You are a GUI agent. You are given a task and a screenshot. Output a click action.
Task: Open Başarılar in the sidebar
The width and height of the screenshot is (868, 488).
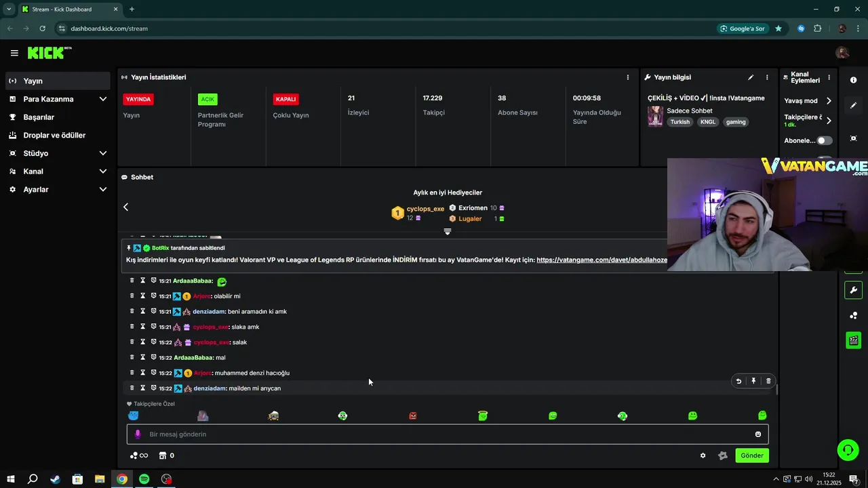tap(58, 117)
